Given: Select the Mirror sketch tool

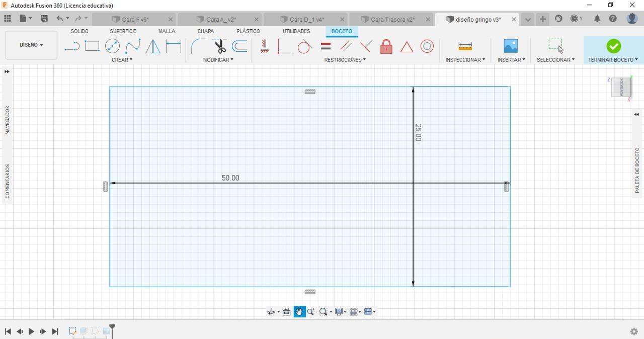Looking at the screenshot, I should click(x=153, y=47).
